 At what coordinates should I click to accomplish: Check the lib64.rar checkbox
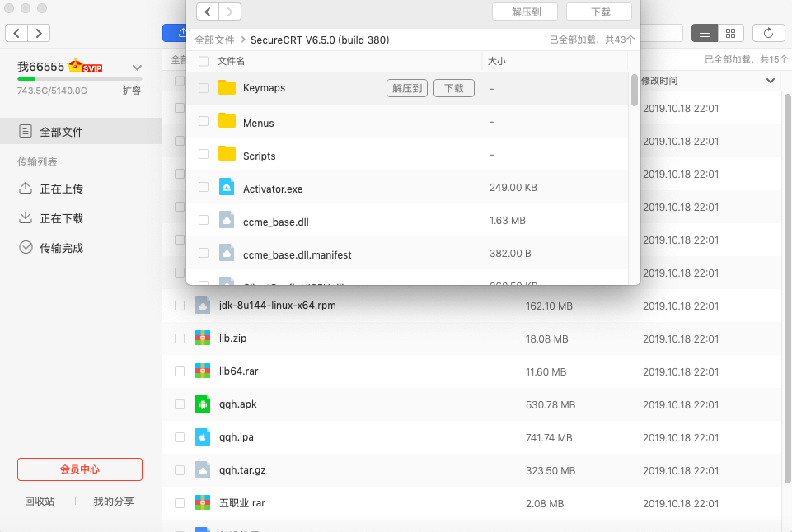pyautogui.click(x=180, y=371)
